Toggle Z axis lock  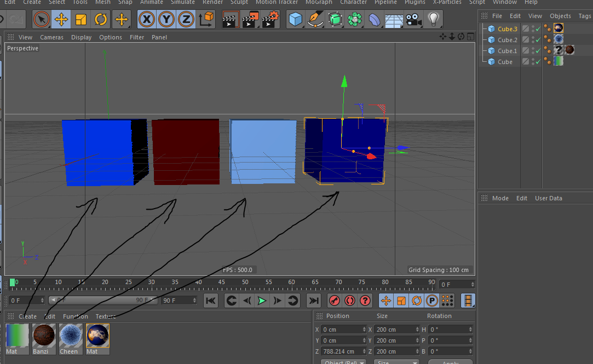[186, 19]
